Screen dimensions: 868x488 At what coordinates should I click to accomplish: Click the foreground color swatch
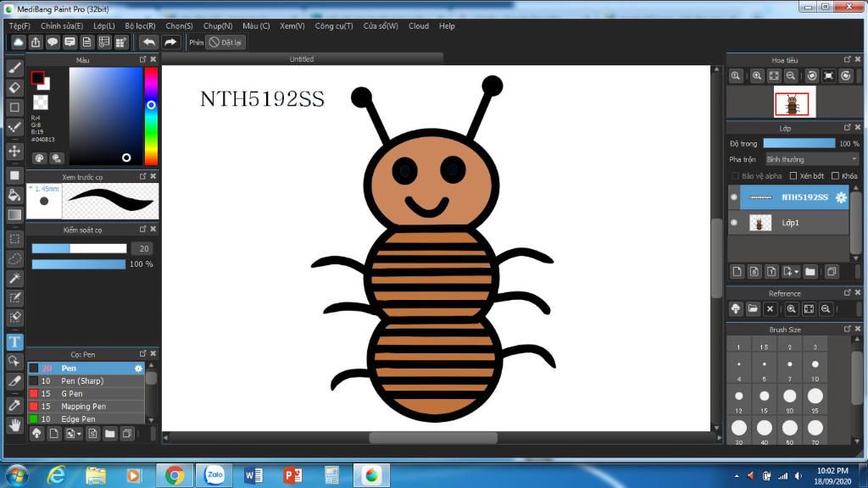coord(37,78)
